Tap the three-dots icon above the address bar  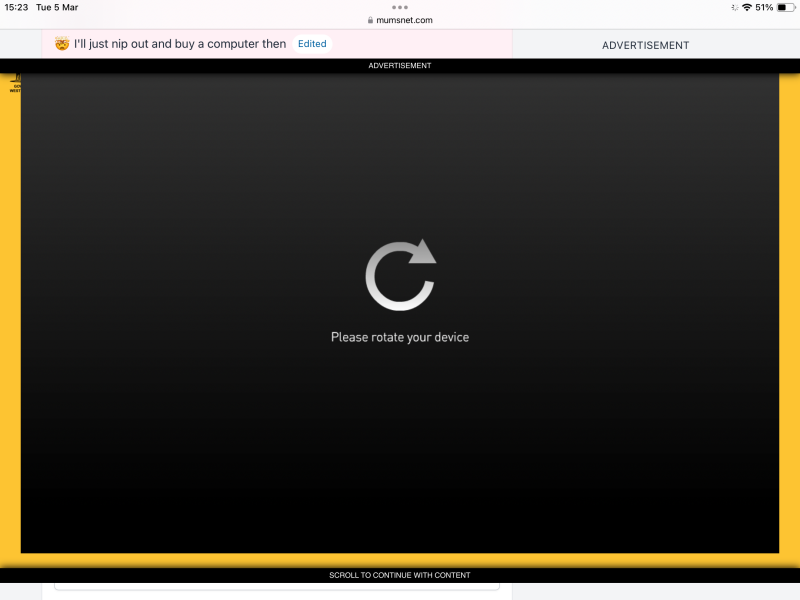coord(400,8)
